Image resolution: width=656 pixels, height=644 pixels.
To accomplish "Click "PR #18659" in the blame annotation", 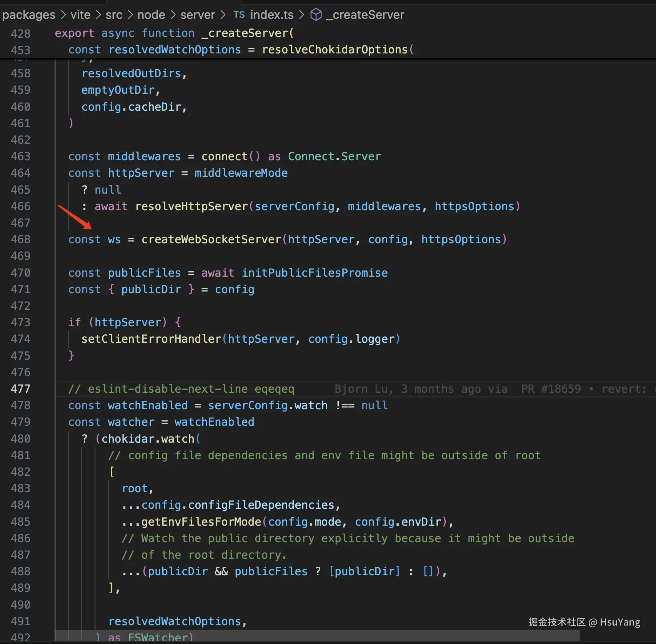I will click(551, 389).
